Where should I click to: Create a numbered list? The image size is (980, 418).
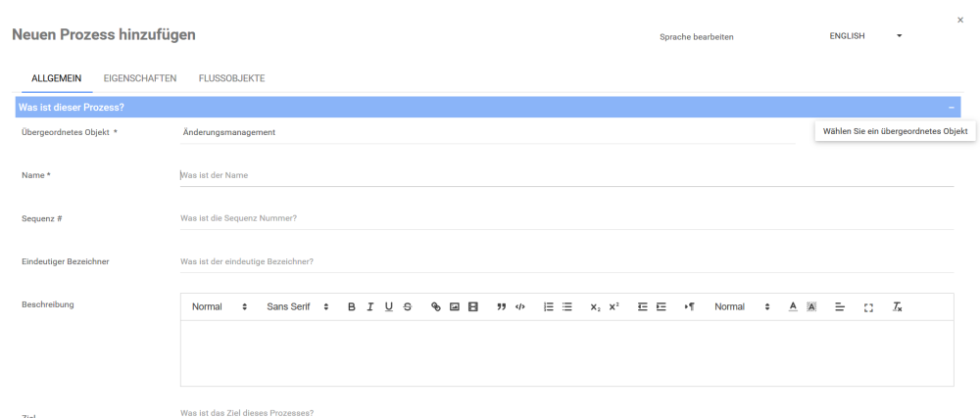coord(549,307)
